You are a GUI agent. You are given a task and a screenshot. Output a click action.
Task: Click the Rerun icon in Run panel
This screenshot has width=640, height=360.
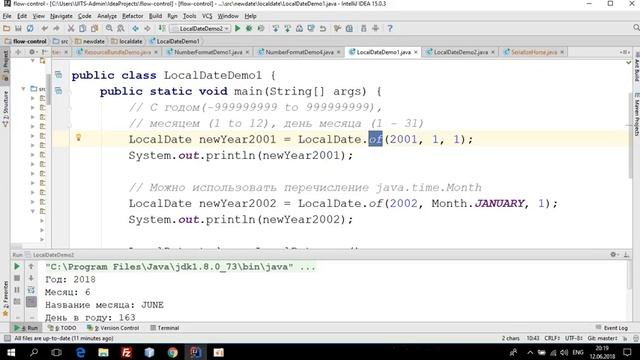pos(17,267)
